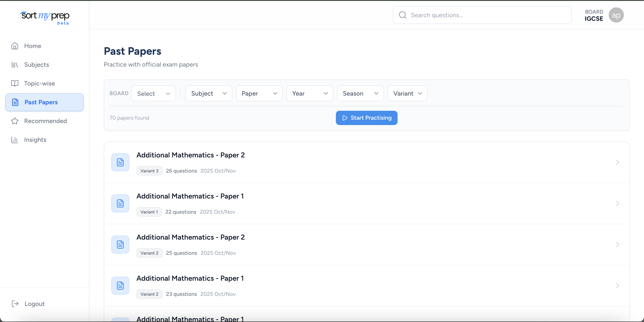Click the logout arrow icon
This screenshot has height=322, width=644.
tap(15, 303)
